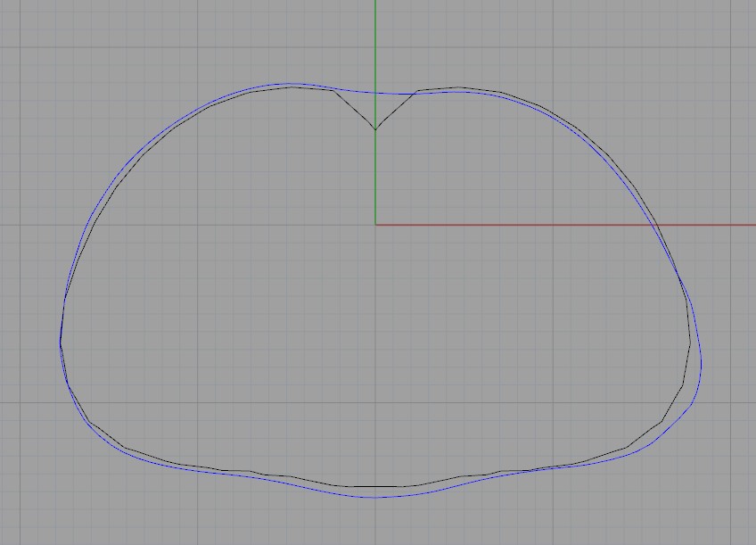This screenshot has height=545, width=756.
Task: Pick the V-notch bottom vertex of black polyline
Action: click(x=375, y=129)
